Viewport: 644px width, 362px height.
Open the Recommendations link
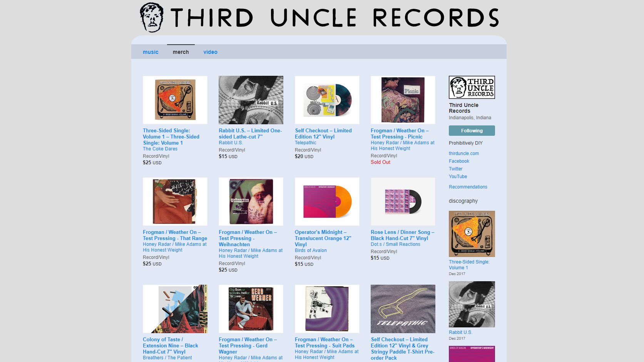point(468,187)
